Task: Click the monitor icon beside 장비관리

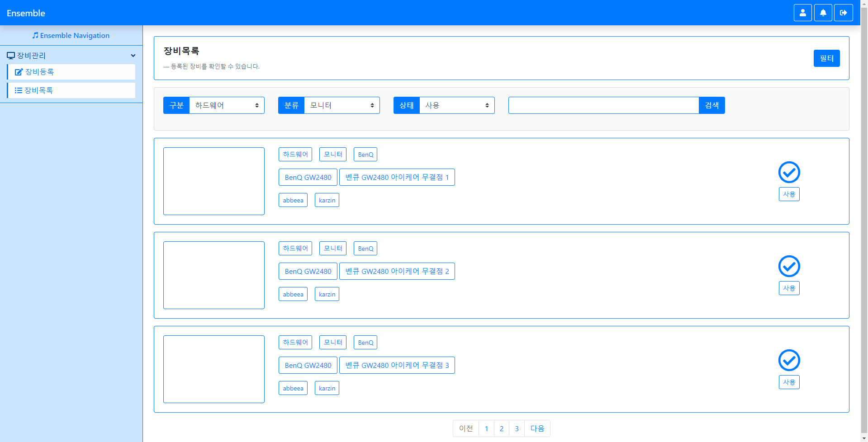Action: 11,56
